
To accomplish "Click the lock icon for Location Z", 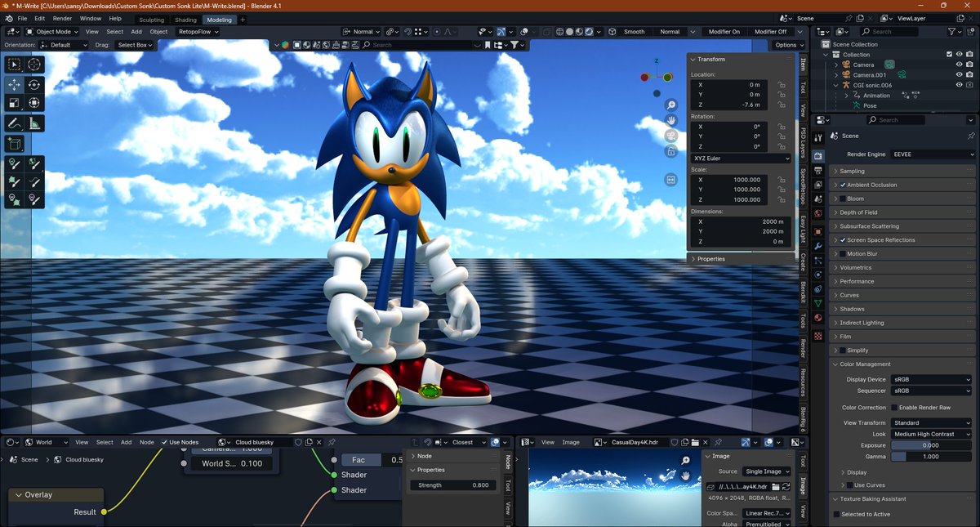I will 782,105.
